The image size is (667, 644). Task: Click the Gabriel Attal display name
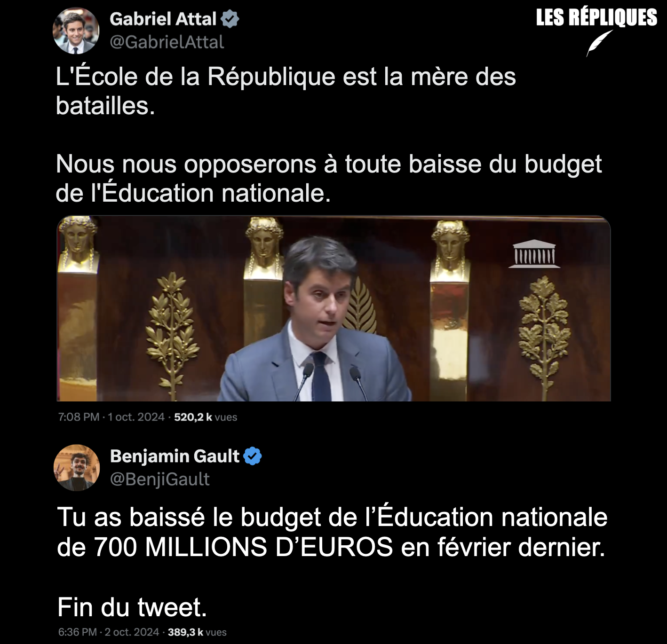163,19
